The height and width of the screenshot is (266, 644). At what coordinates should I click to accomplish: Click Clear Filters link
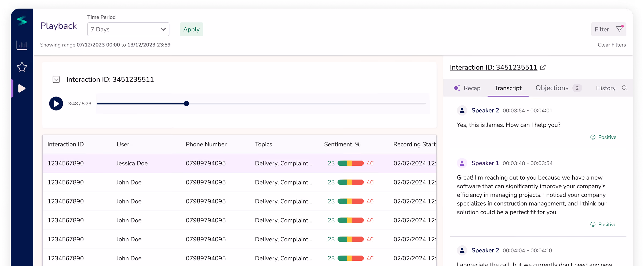click(612, 45)
